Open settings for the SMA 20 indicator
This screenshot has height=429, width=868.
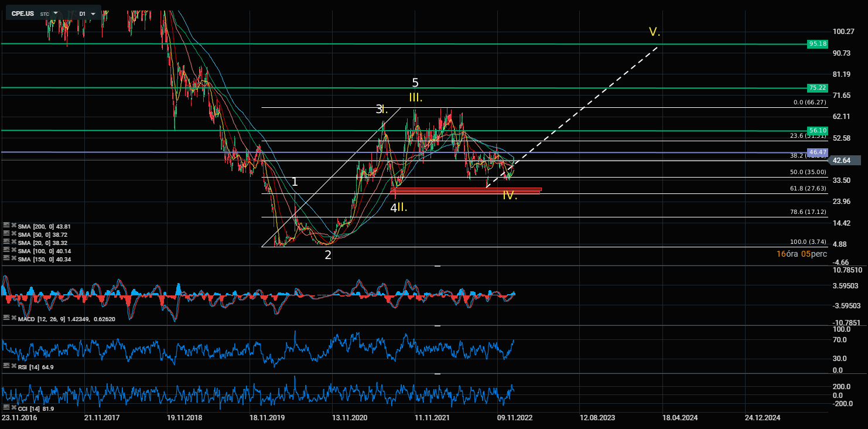[6, 242]
